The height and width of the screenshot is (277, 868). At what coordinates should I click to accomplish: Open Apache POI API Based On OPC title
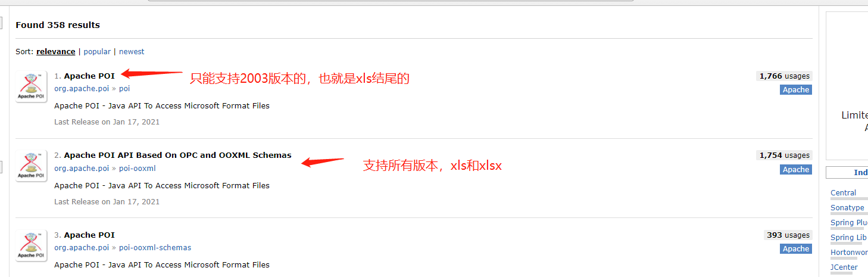click(x=177, y=155)
